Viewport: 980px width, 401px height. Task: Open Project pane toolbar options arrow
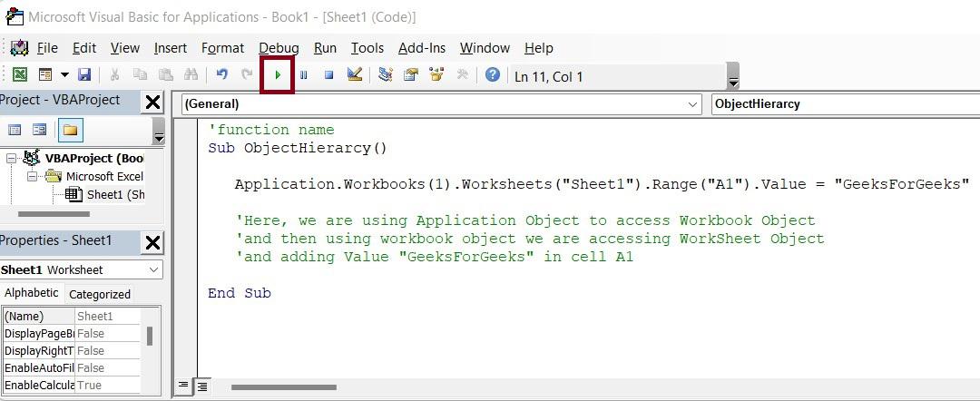pyautogui.click(x=159, y=137)
